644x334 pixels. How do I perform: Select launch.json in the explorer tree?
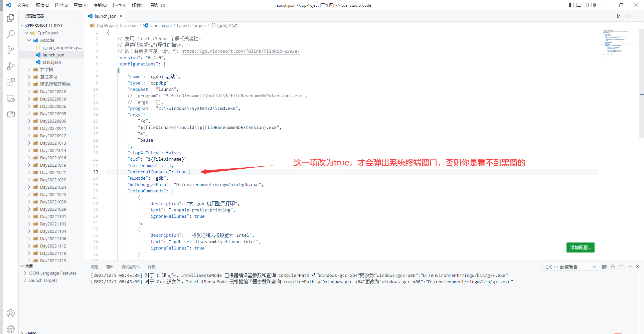(51, 55)
